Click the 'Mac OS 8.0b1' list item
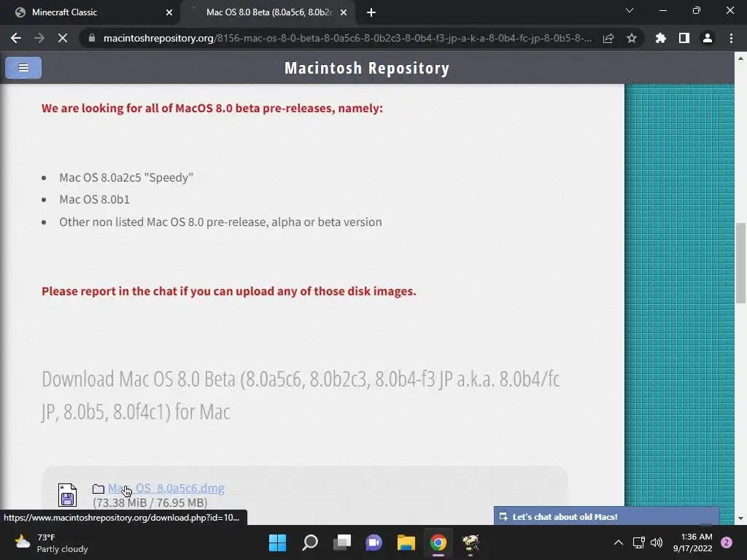 (x=94, y=200)
